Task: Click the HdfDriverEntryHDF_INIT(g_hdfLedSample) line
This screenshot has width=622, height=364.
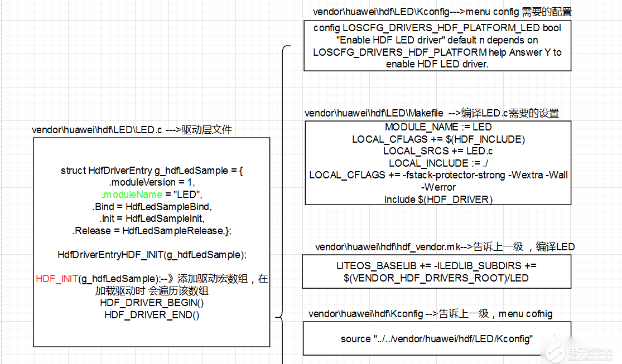Action: (x=152, y=255)
